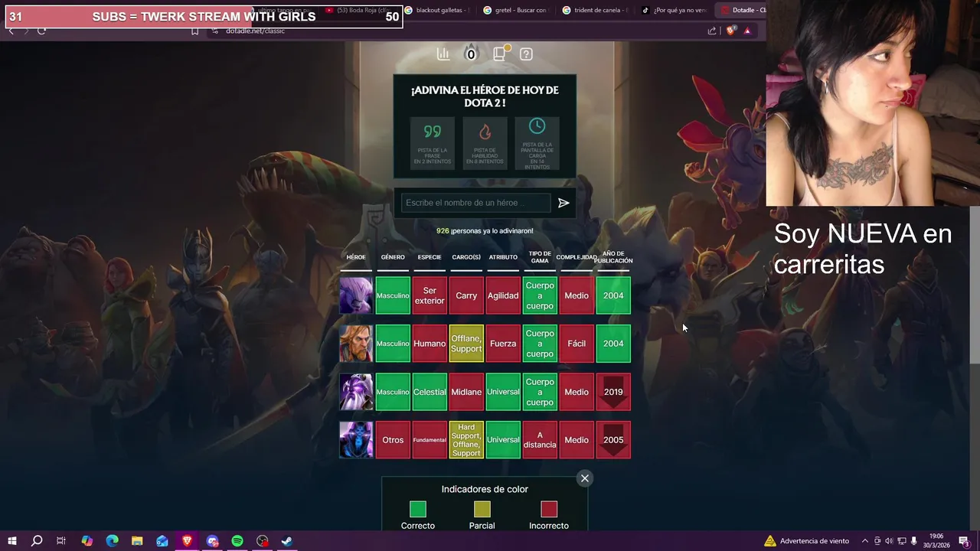Click the '2005' publication year cell

pyautogui.click(x=613, y=440)
